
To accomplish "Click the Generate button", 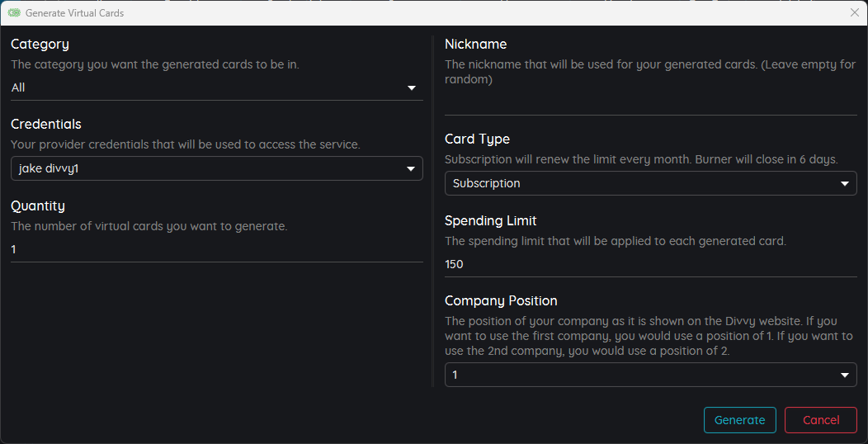I will coord(739,420).
